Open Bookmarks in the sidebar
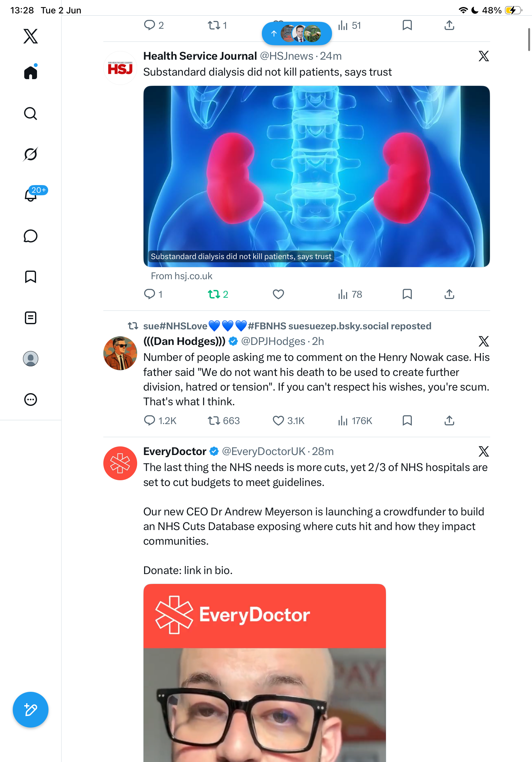 pyautogui.click(x=31, y=277)
